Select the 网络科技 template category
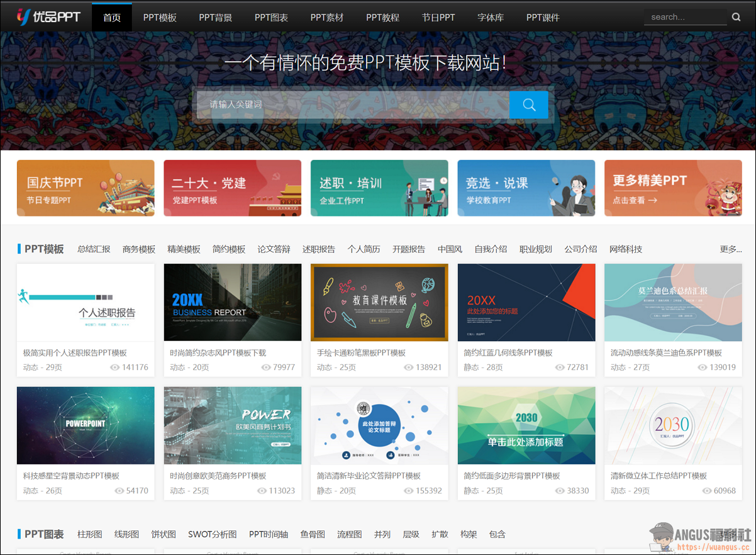756x555 pixels. [x=626, y=249]
